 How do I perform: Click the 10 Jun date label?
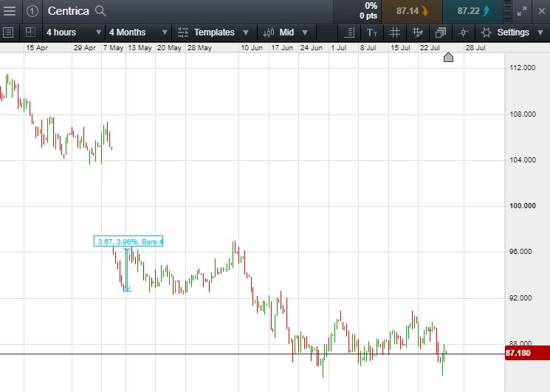[252, 48]
